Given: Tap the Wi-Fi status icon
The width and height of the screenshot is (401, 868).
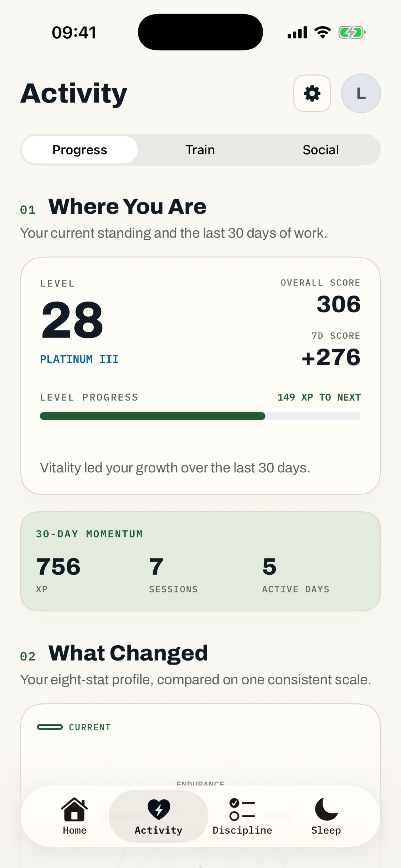Looking at the screenshot, I should pos(323,32).
